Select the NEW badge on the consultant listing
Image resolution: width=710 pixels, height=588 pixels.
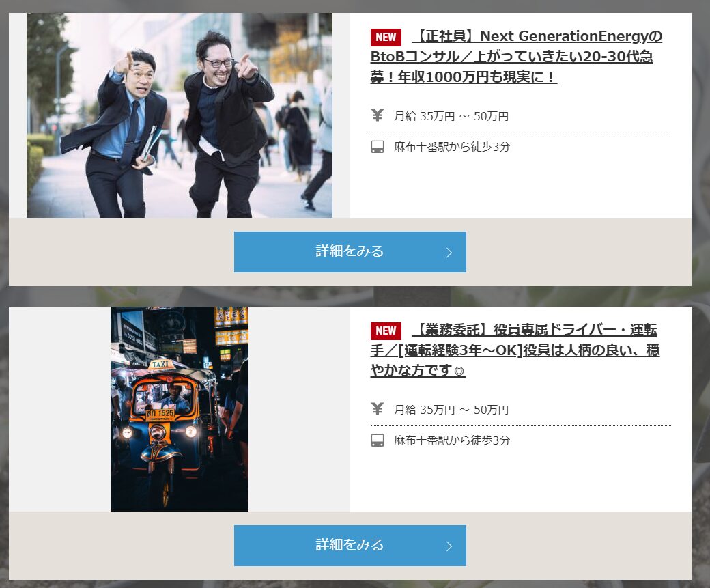click(386, 37)
